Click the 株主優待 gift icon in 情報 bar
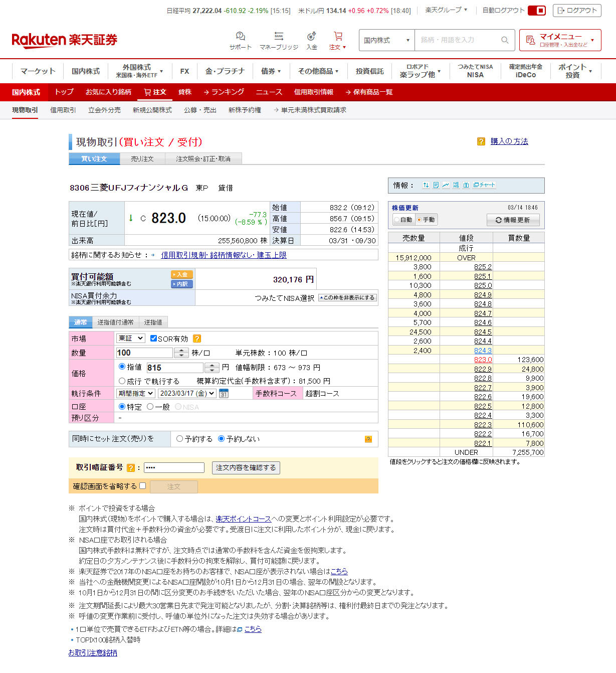Screen dimensions: 616x673 [466, 185]
